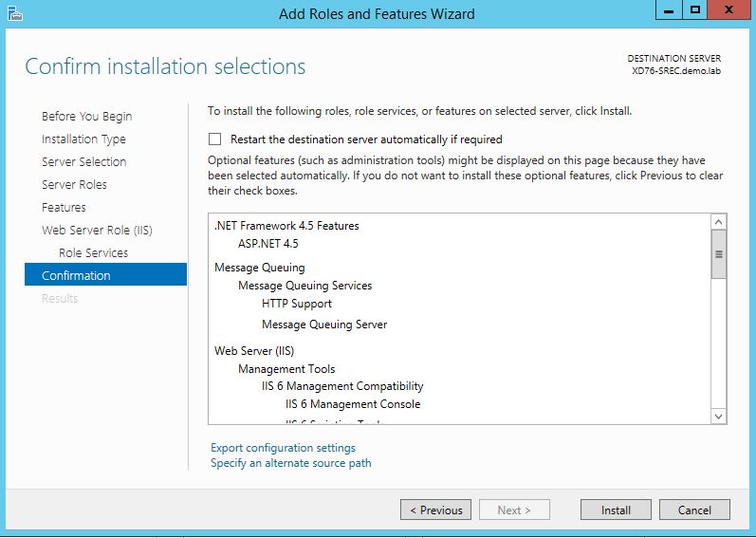Open the Role Services sub-step

coord(93,253)
